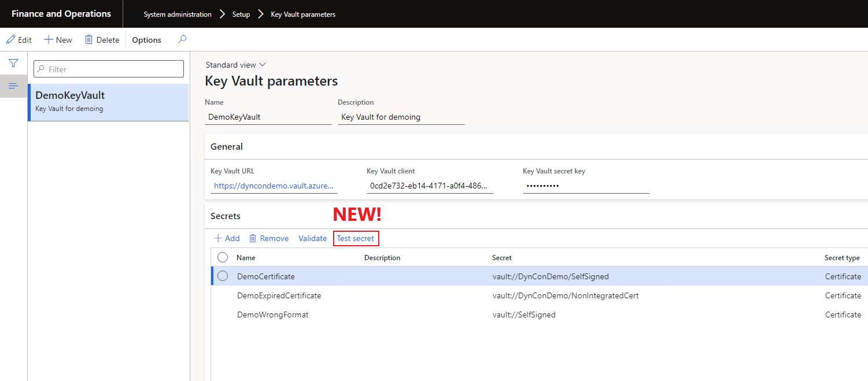Click Certificate type for DemoWrongFormat row

(843, 315)
